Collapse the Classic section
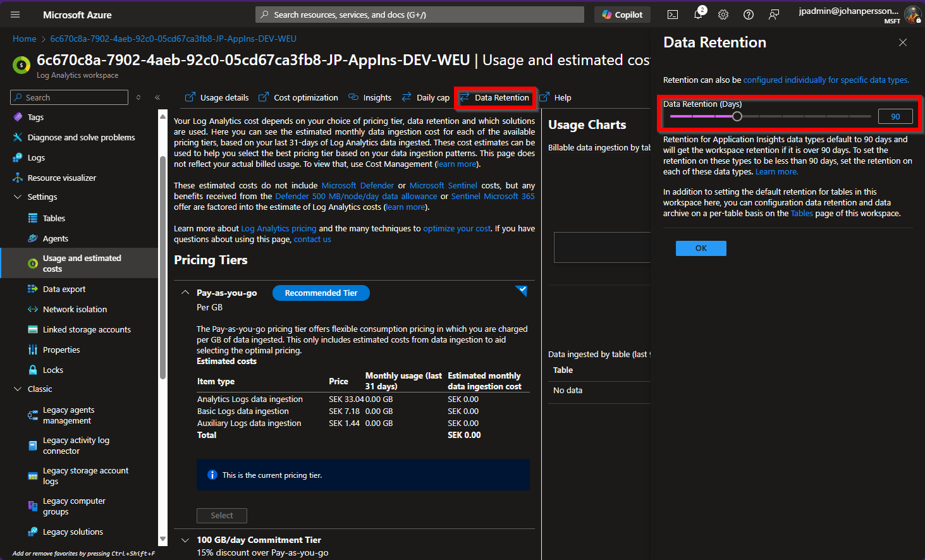The height and width of the screenshot is (560, 925). click(18, 389)
